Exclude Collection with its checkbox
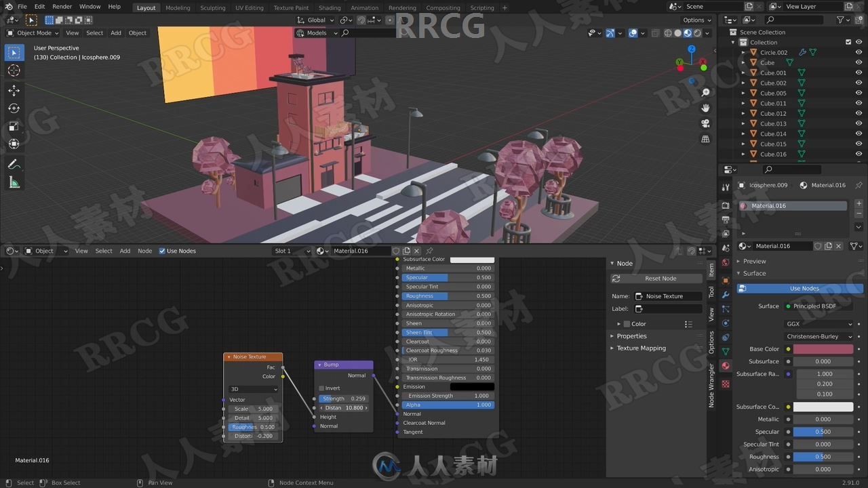This screenshot has width=868, height=488. click(x=848, y=42)
